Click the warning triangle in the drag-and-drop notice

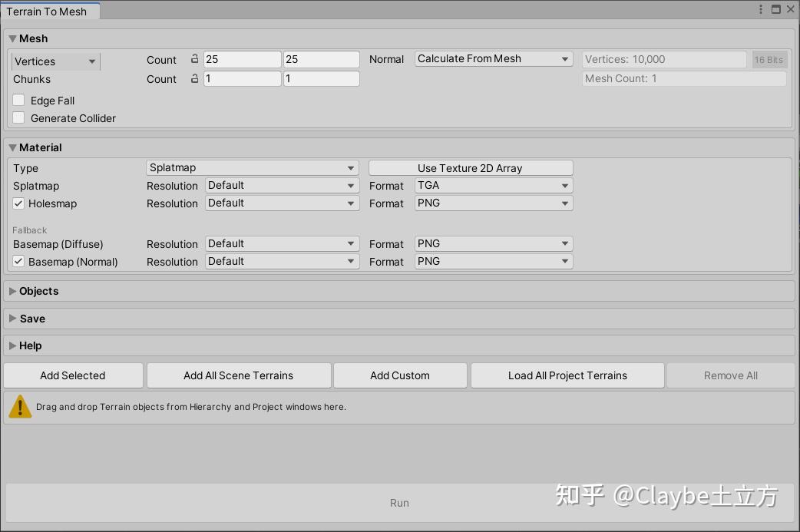[19, 407]
